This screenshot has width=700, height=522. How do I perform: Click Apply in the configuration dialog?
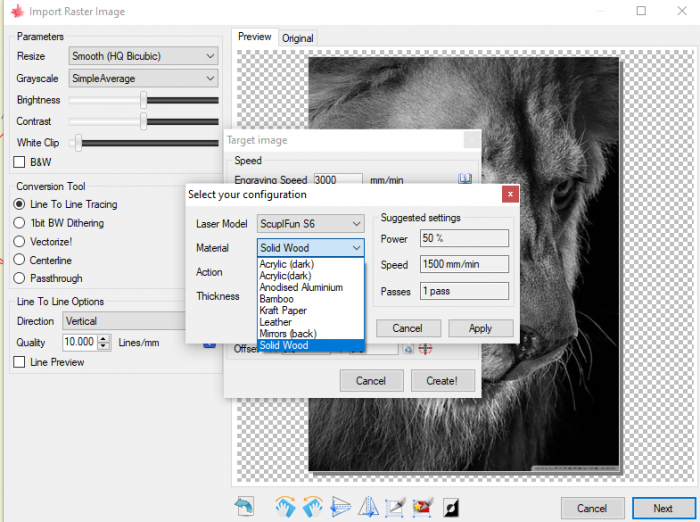(480, 328)
